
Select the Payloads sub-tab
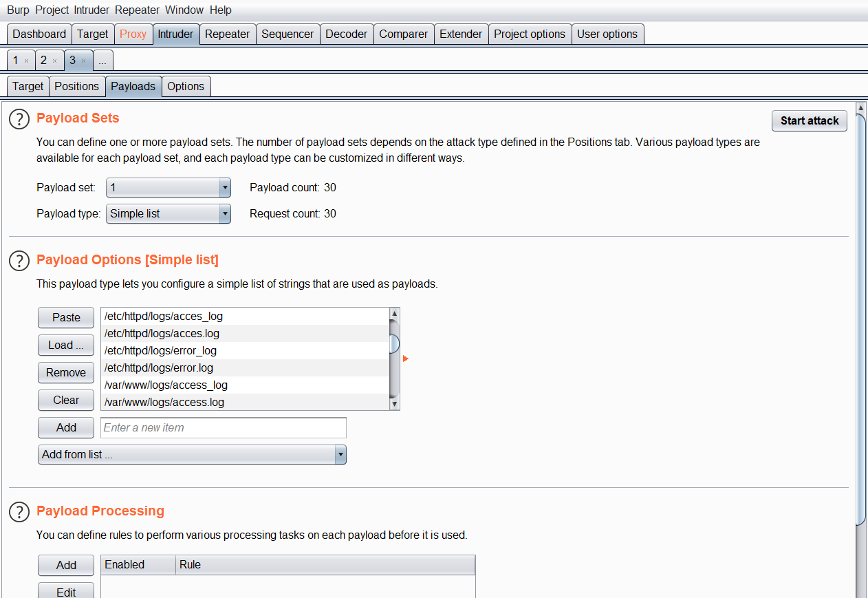(133, 86)
